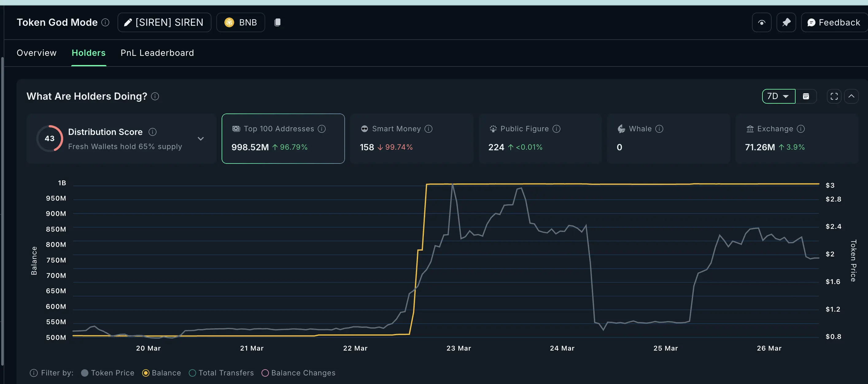Open the PnL Leaderboard tab
Viewport: 868px width, 384px height.
tap(157, 53)
